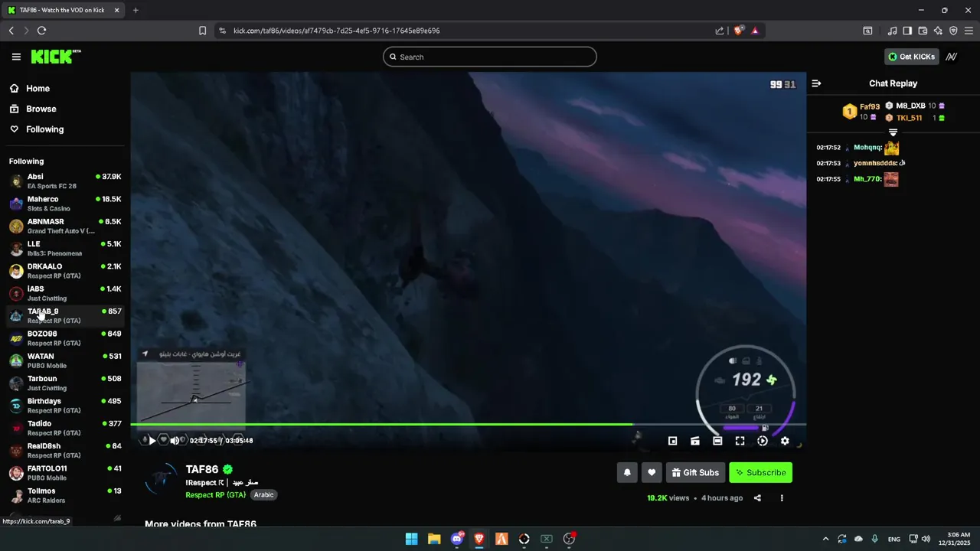980x551 pixels.
Task: Open Brave VPN shield icon
Action: [953, 31]
